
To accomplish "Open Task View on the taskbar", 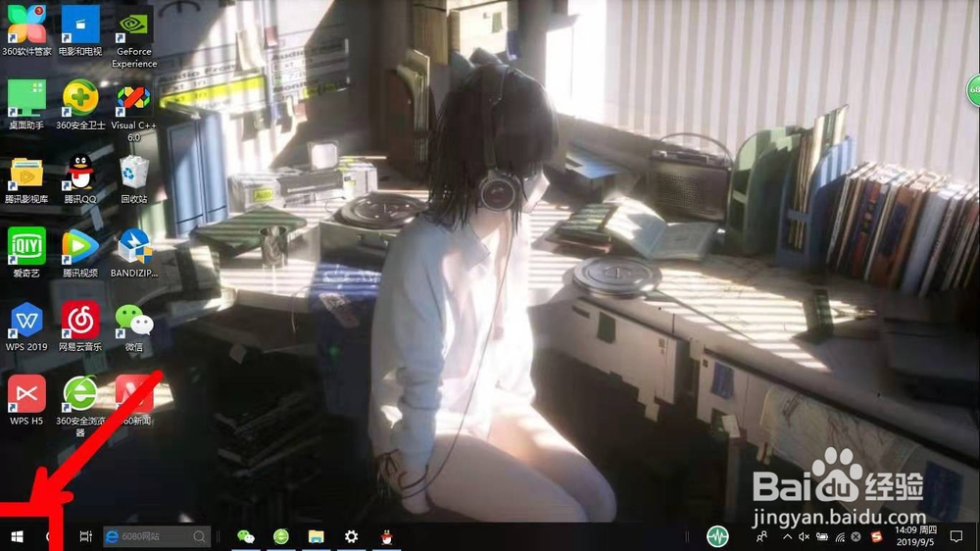I will point(85,536).
